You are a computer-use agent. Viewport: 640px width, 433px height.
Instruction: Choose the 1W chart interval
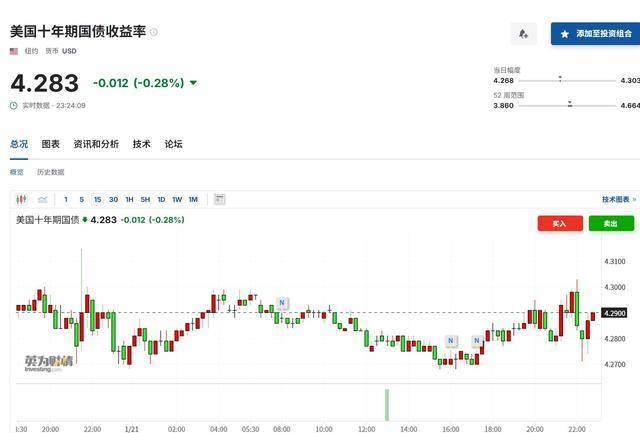click(x=177, y=199)
